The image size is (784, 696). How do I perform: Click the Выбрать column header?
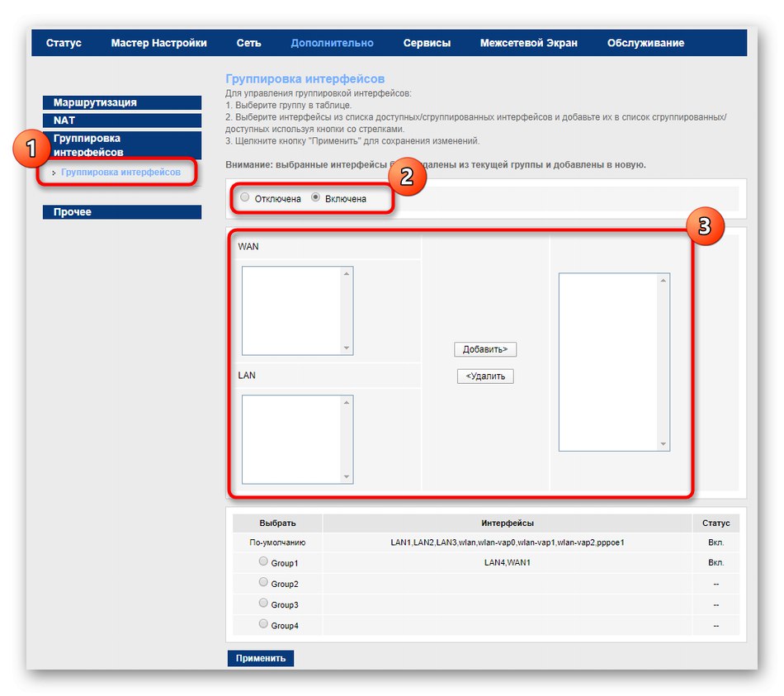click(277, 523)
